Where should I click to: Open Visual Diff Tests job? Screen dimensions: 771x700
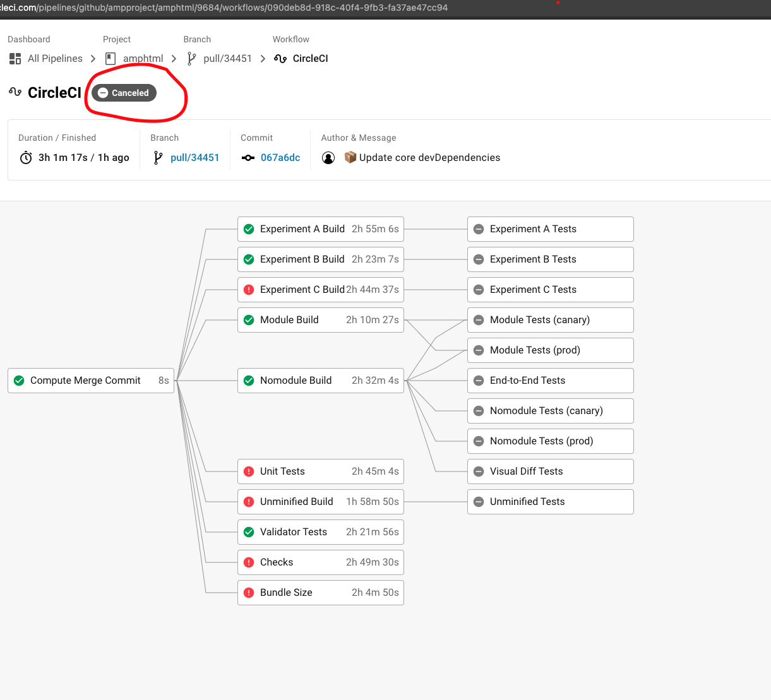551,472
